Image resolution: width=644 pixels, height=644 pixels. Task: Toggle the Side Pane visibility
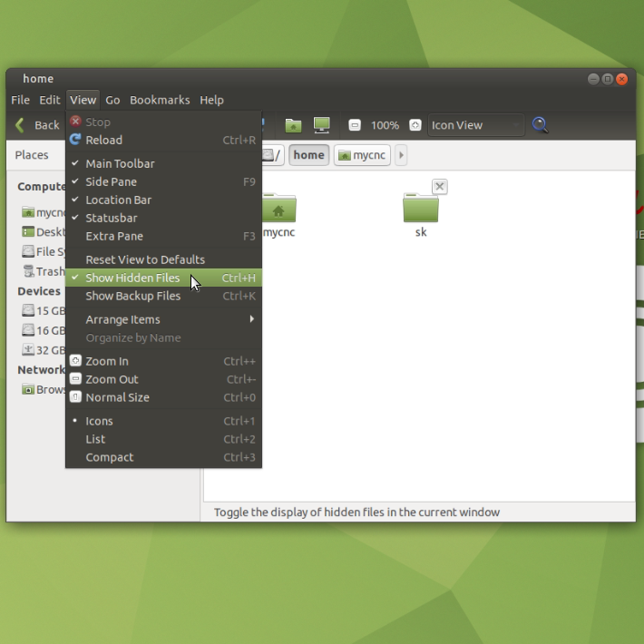pyautogui.click(x=111, y=181)
